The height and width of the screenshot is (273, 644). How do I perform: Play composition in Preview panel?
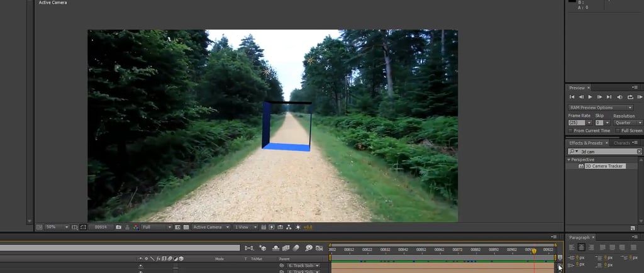tap(590, 97)
